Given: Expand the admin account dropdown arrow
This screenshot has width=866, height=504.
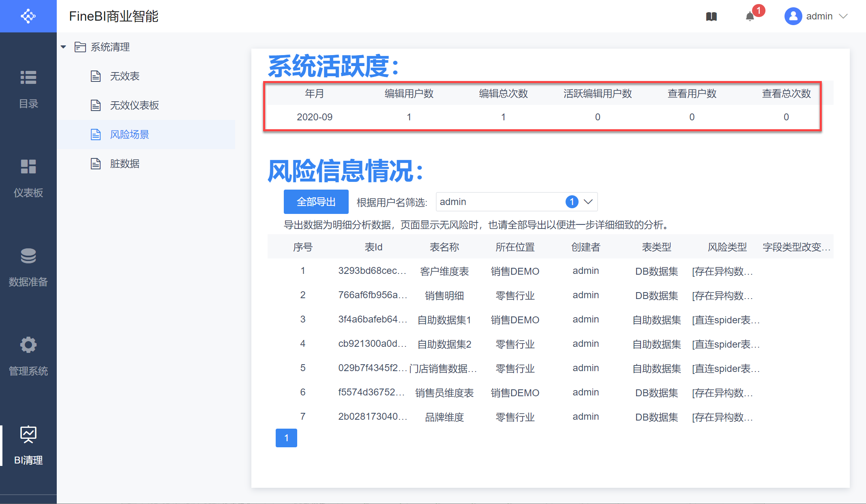Looking at the screenshot, I should point(843,17).
